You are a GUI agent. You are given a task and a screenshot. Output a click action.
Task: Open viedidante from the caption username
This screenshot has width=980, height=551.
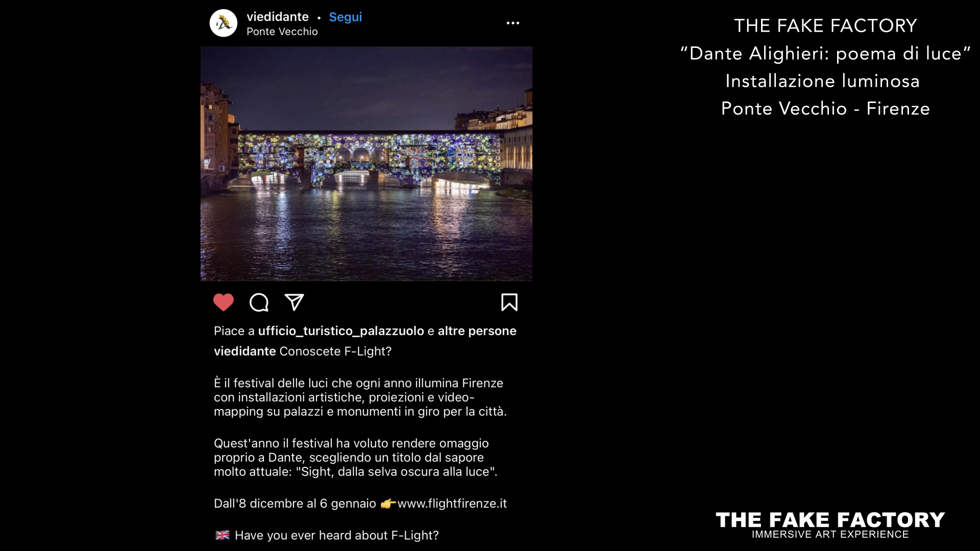(245, 352)
